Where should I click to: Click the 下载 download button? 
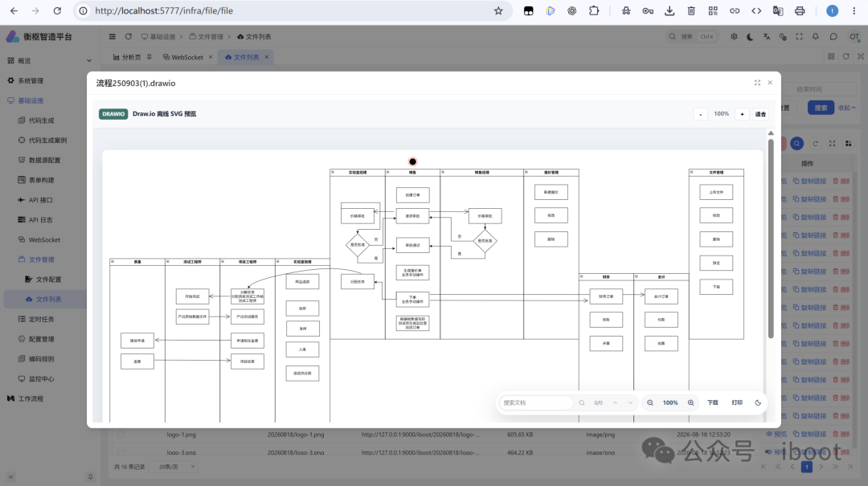point(713,403)
